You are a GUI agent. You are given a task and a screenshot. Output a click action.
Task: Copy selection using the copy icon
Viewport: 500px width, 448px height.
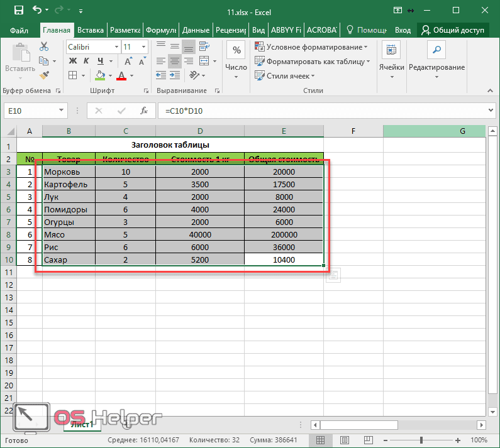point(43,61)
